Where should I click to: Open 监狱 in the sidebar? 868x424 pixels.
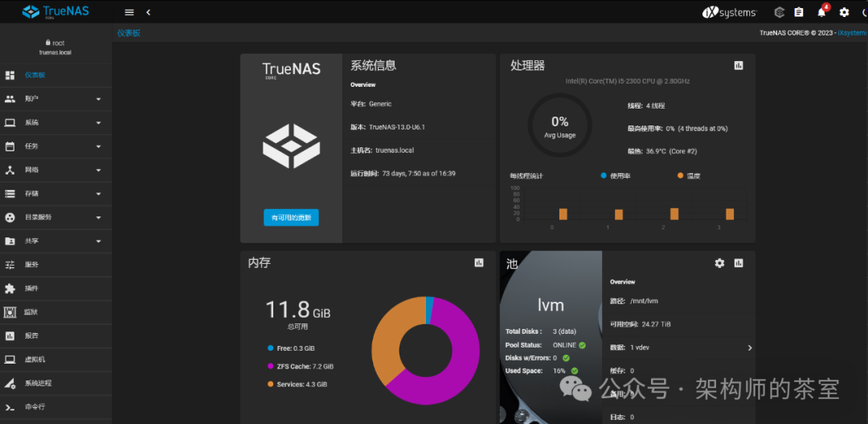(x=56, y=312)
